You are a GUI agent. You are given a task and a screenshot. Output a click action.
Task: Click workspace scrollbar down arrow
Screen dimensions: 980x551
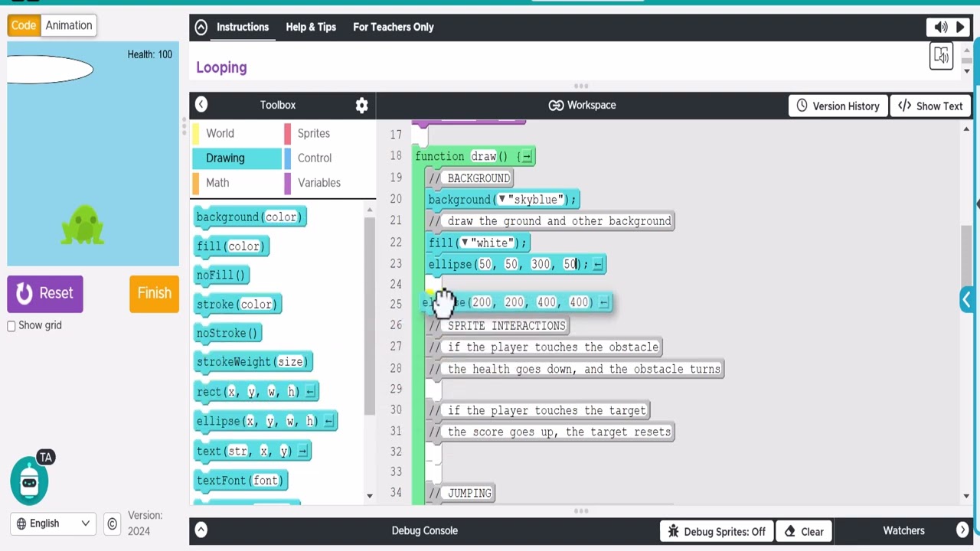[x=966, y=497]
